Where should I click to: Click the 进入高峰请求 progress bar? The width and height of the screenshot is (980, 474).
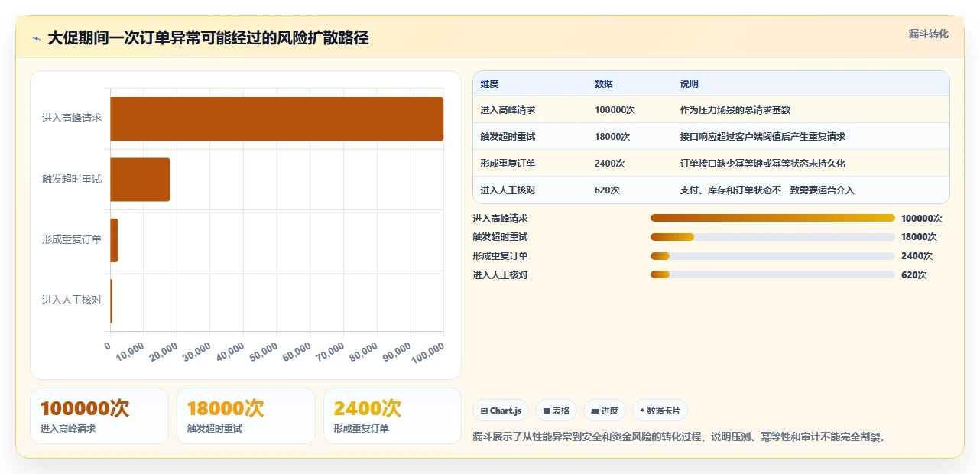(772, 218)
